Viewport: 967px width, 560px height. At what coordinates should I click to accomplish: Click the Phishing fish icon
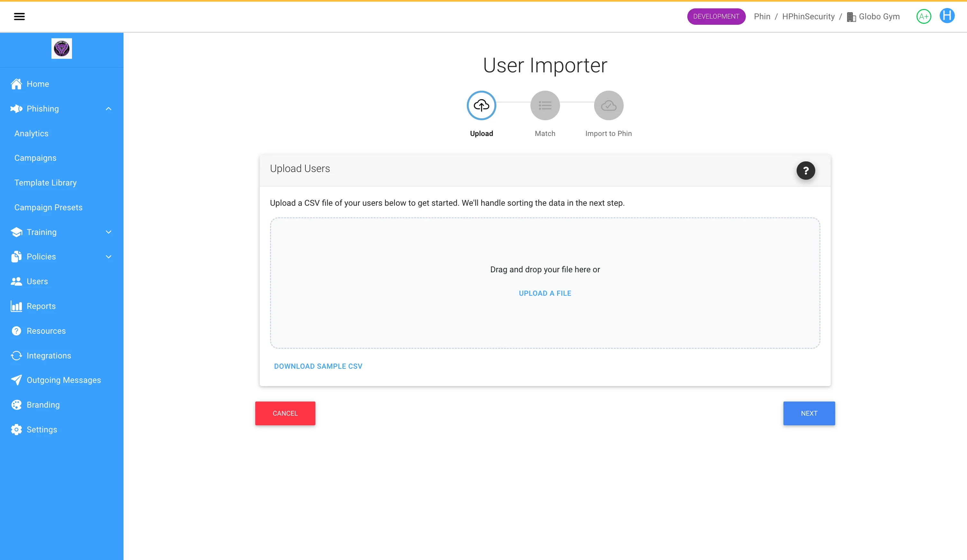click(x=16, y=109)
